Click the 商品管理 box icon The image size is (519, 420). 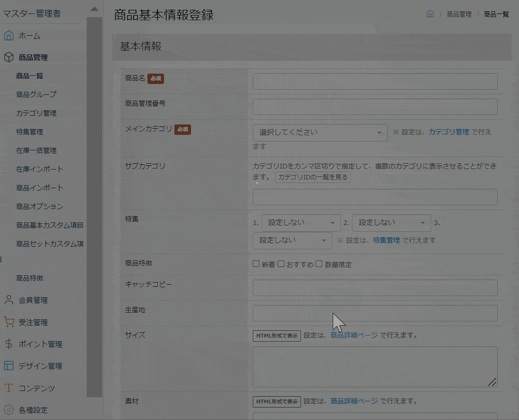click(9, 57)
